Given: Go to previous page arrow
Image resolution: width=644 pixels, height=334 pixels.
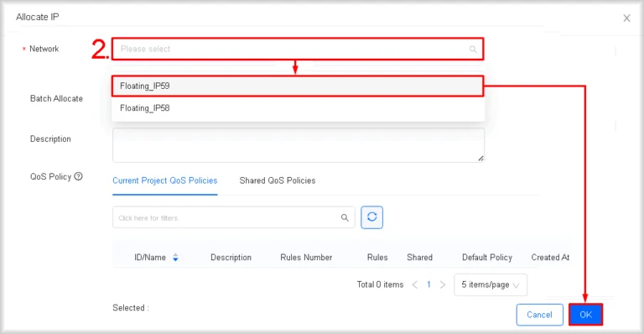Looking at the screenshot, I should pos(415,284).
